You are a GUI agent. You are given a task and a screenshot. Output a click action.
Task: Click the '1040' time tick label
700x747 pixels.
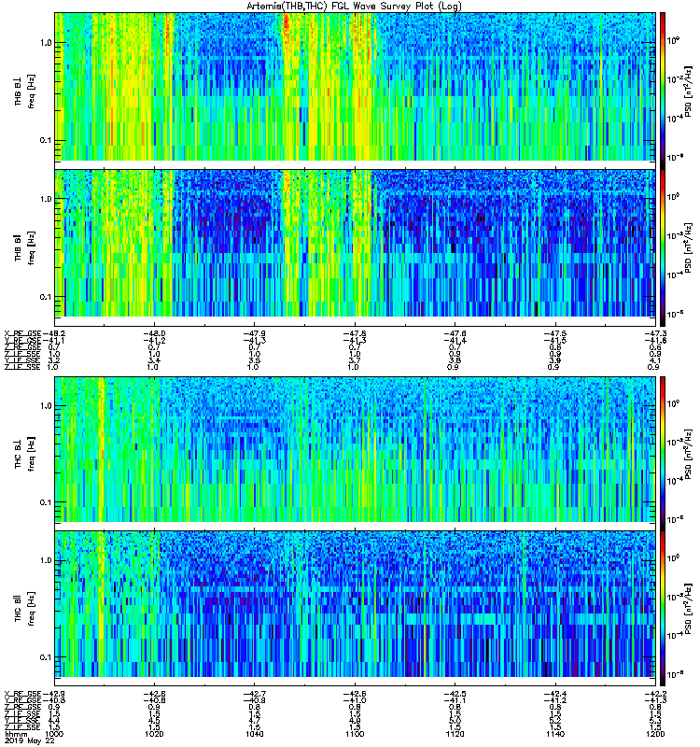[x=254, y=734]
